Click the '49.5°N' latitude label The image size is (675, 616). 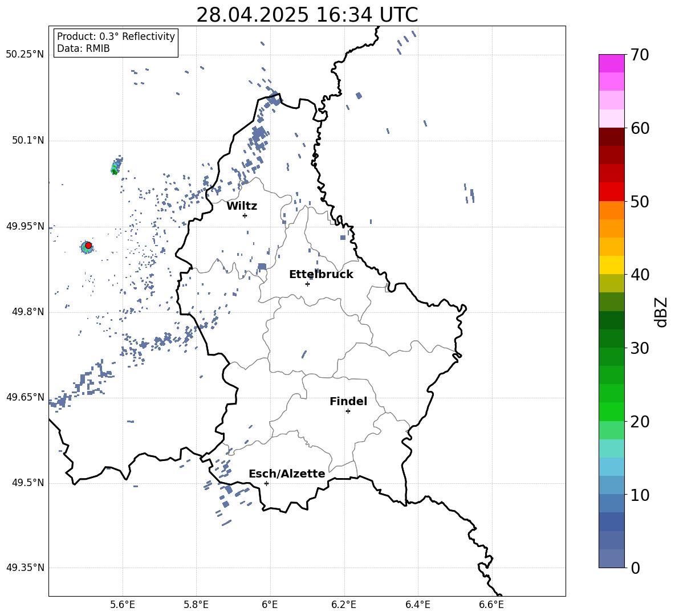28,483
